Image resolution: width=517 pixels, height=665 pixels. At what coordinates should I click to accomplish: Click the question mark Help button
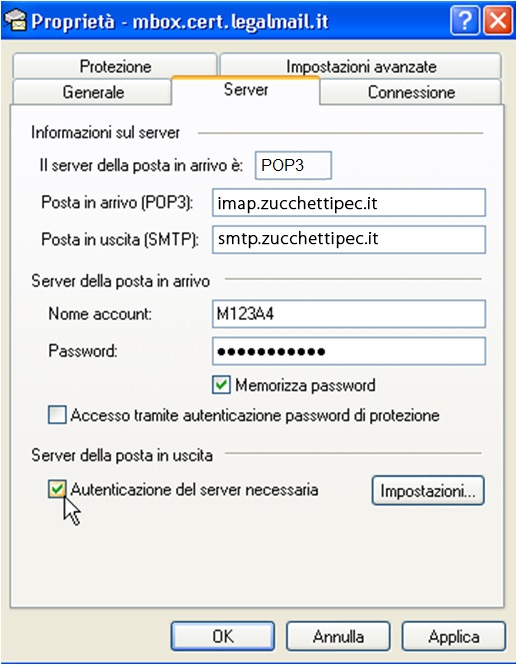coord(465,20)
